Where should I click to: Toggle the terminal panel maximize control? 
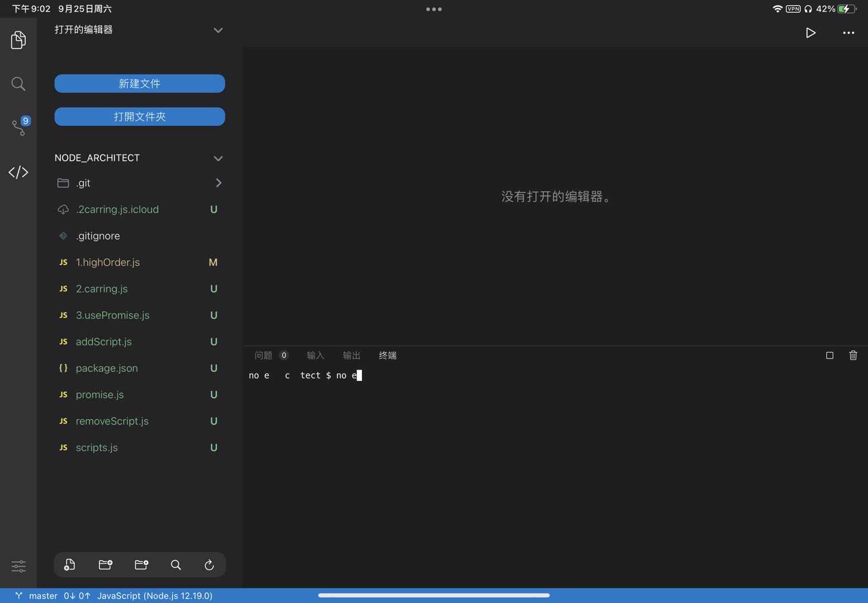point(829,355)
